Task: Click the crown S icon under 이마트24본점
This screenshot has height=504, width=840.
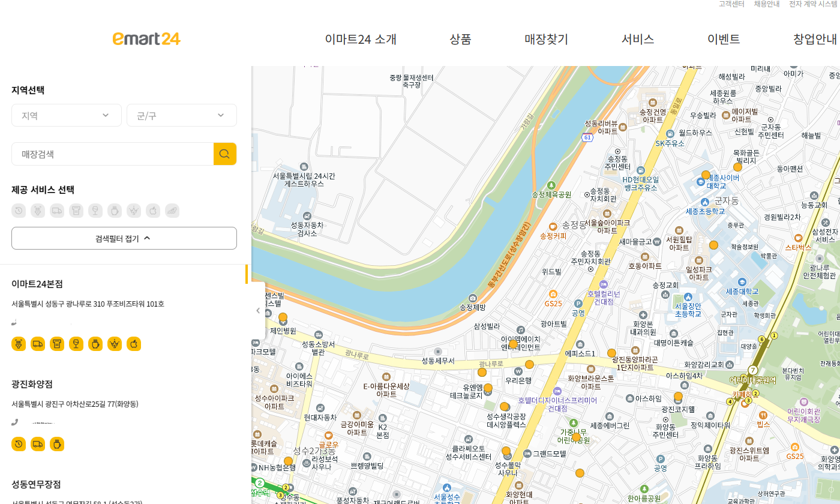Action: click(x=115, y=344)
